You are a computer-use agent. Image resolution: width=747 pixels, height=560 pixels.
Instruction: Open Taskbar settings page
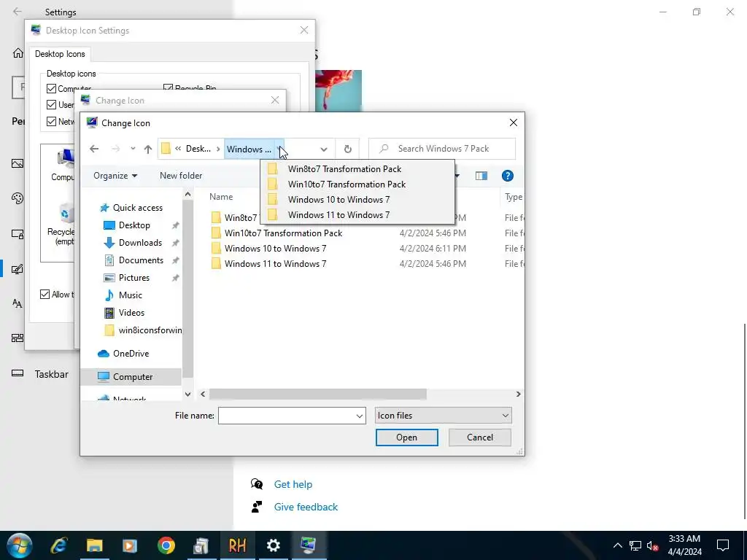(52, 374)
